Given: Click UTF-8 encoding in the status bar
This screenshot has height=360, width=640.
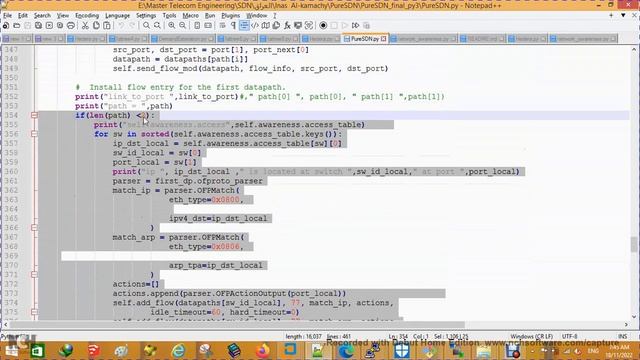Looking at the screenshot, I should click(570, 336).
